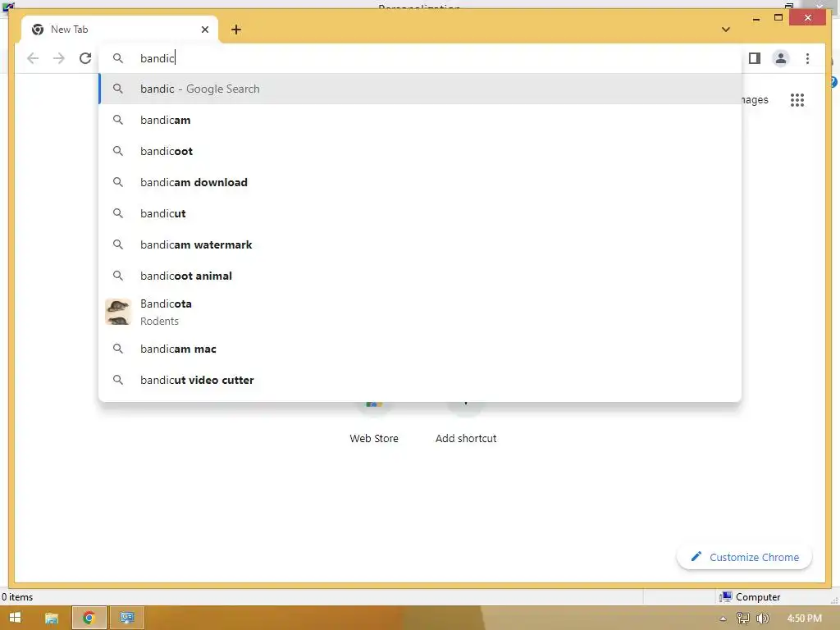Open Customize Chrome button

click(744, 557)
